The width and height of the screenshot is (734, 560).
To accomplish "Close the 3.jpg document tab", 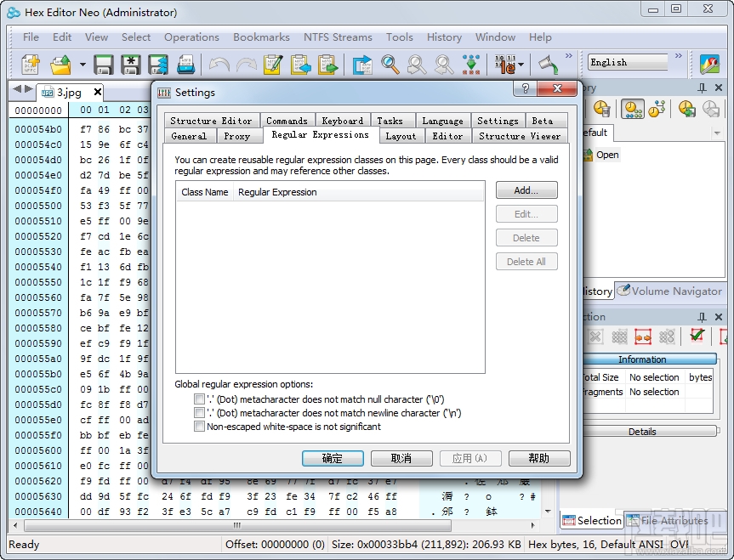I will 97,92.
